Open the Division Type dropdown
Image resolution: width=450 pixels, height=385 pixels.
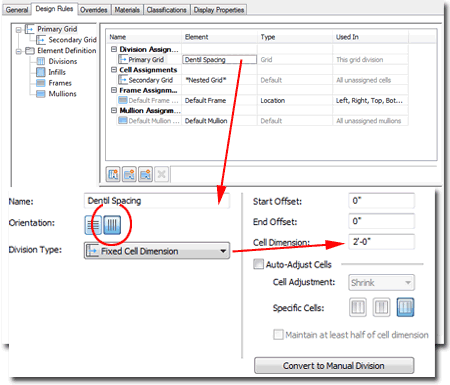[x=157, y=251]
